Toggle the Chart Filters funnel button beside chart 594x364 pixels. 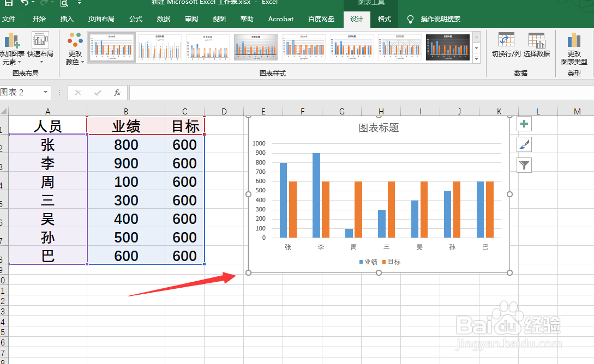pyautogui.click(x=524, y=165)
